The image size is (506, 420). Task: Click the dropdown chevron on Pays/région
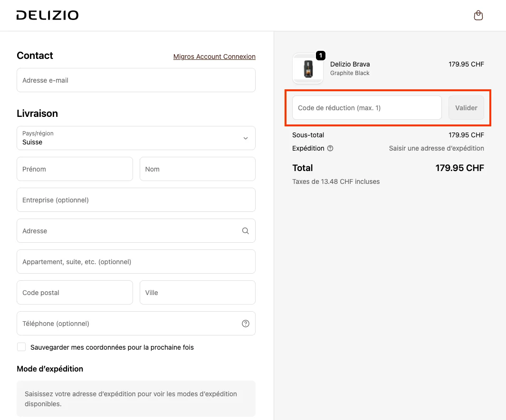coord(246,138)
